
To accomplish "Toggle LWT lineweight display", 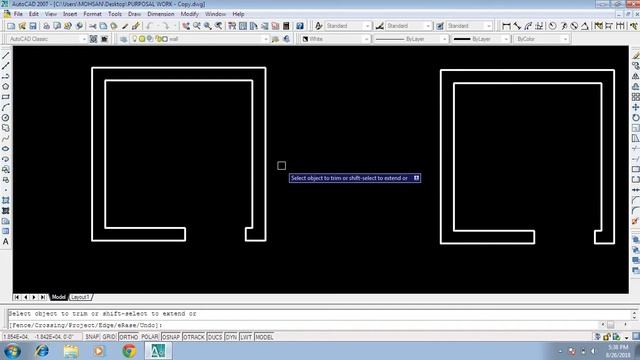I will [246, 337].
